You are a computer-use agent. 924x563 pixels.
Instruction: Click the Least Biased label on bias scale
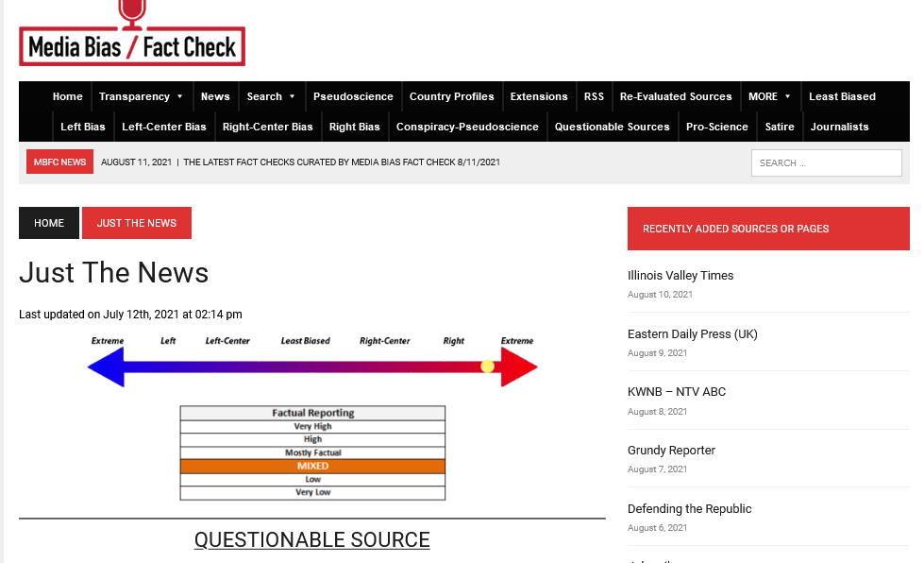pos(305,341)
